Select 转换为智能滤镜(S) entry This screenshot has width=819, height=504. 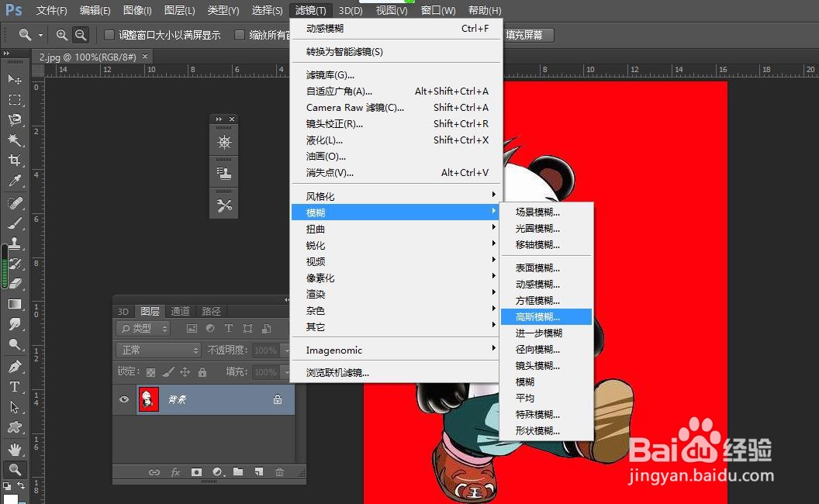click(396, 52)
